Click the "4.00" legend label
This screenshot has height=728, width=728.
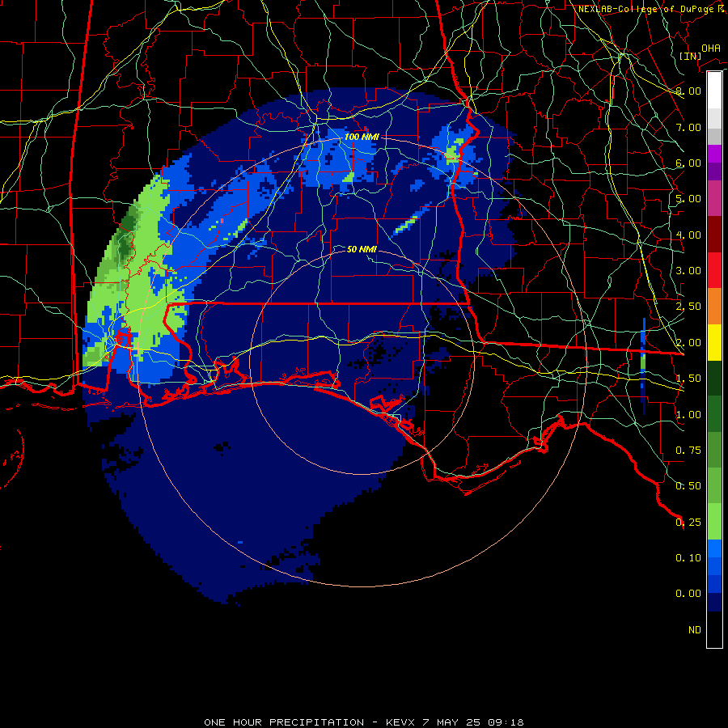click(x=688, y=235)
